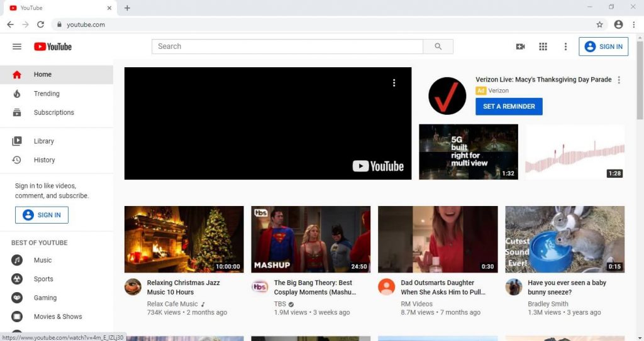
Task: Open Verizon Live Macy's Parade title
Action: pyautogui.click(x=543, y=80)
